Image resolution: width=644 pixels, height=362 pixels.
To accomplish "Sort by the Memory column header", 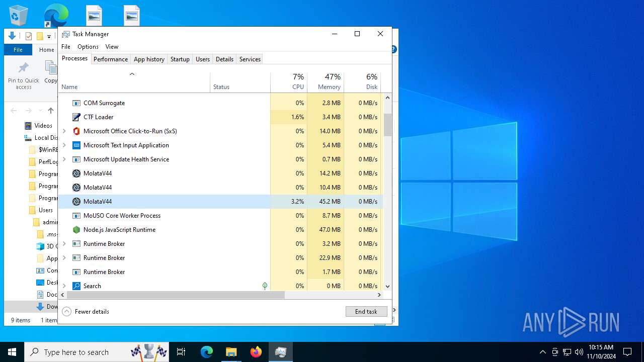I will 326,82.
